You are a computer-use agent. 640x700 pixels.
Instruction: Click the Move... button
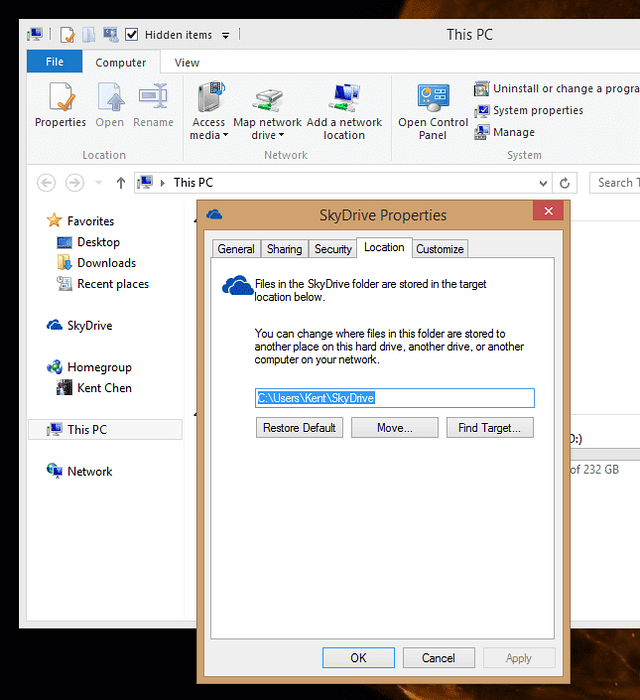click(394, 428)
